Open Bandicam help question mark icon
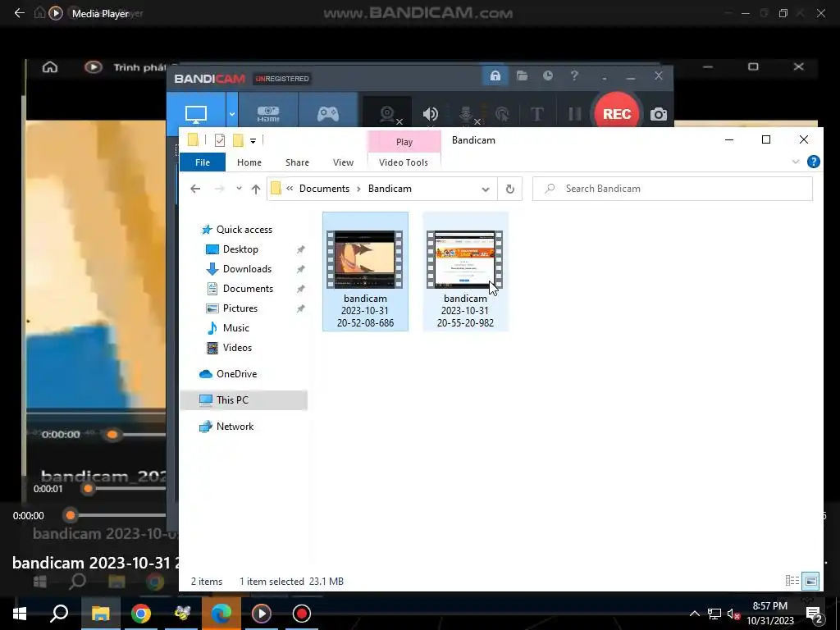Image resolution: width=840 pixels, height=630 pixels. coord(573,76)
